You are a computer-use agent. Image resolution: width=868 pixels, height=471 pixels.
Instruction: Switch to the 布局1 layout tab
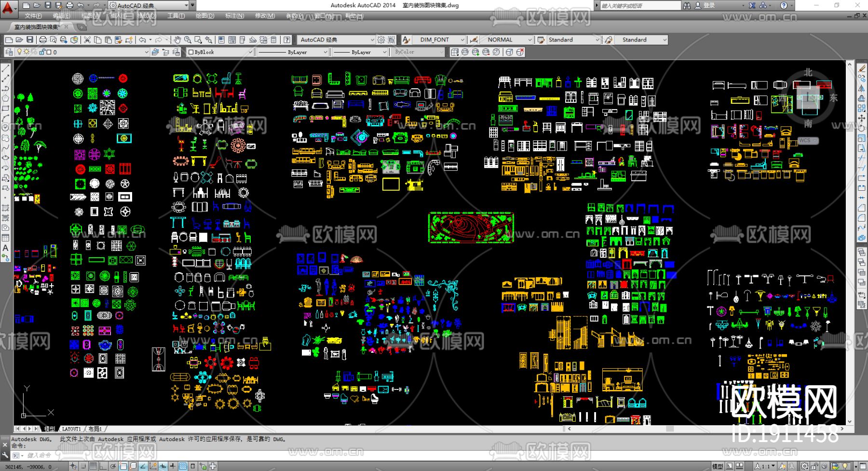95,429
